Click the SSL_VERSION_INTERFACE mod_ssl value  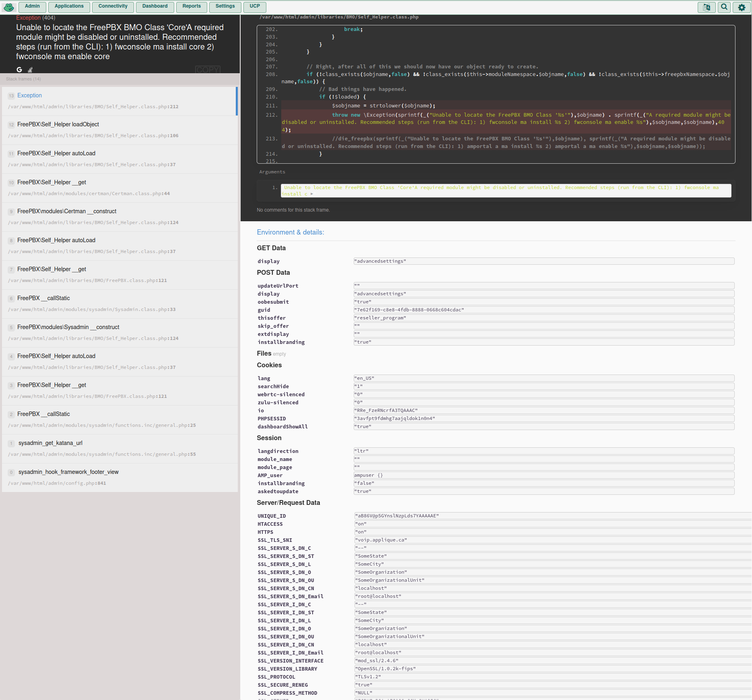553,661
